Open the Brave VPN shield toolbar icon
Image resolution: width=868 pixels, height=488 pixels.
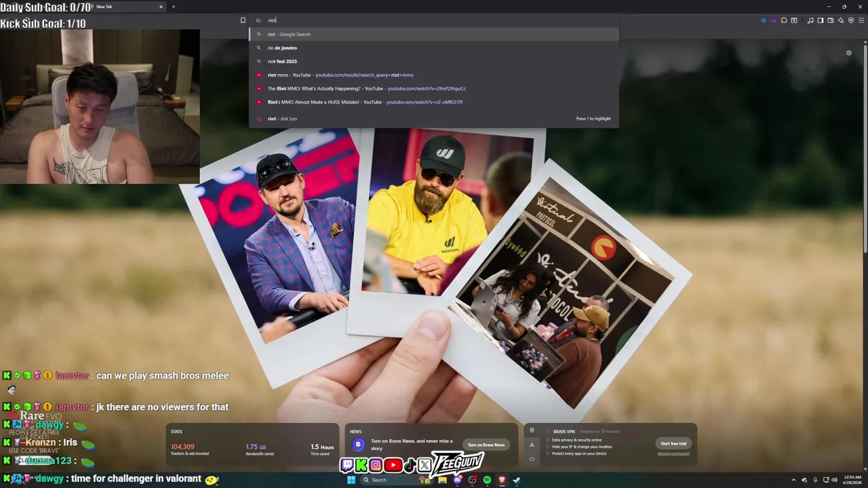tap(851, 20)
